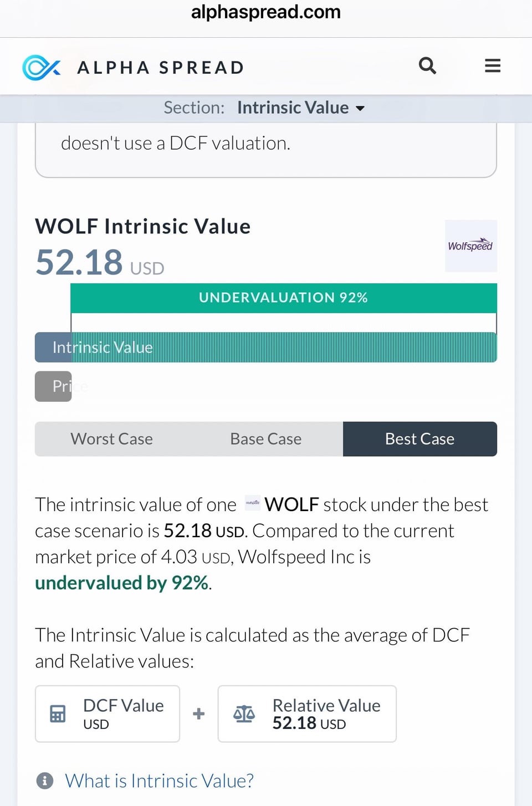
Task: Click the DCF Value calculator icon
Action: tap(58, 713)
